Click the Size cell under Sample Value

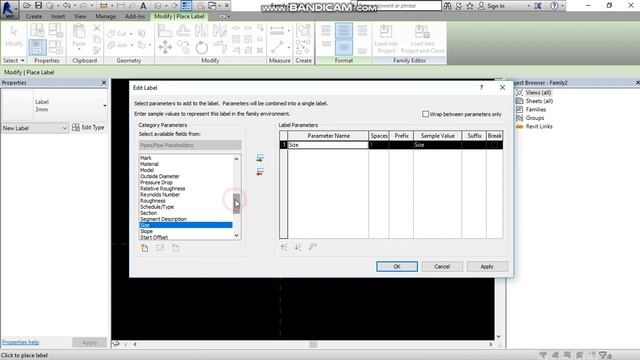(x=438, y=145)
